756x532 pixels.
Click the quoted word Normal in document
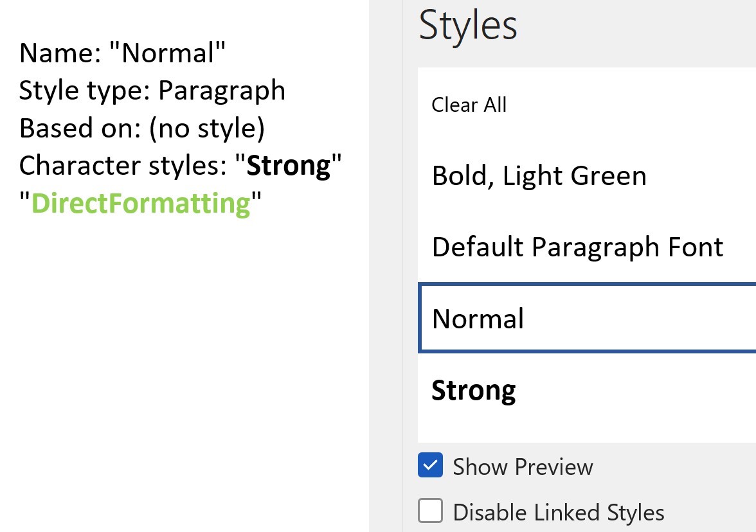168,53
